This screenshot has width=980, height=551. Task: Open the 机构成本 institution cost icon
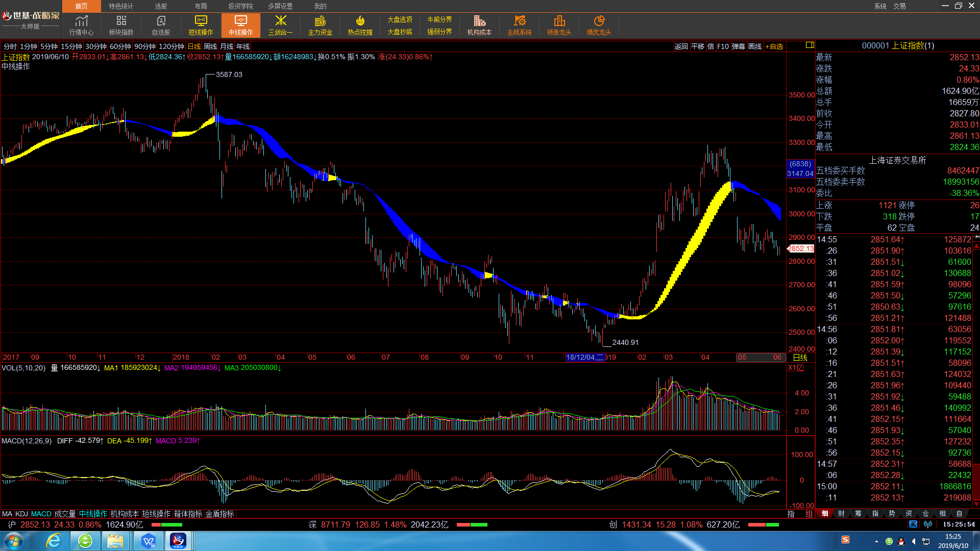point(480,26)
